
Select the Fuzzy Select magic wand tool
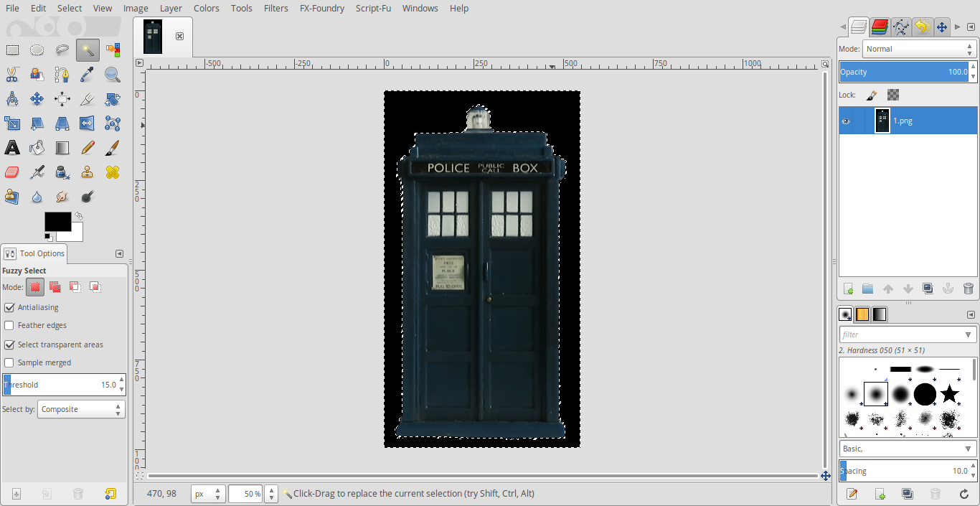88,50
